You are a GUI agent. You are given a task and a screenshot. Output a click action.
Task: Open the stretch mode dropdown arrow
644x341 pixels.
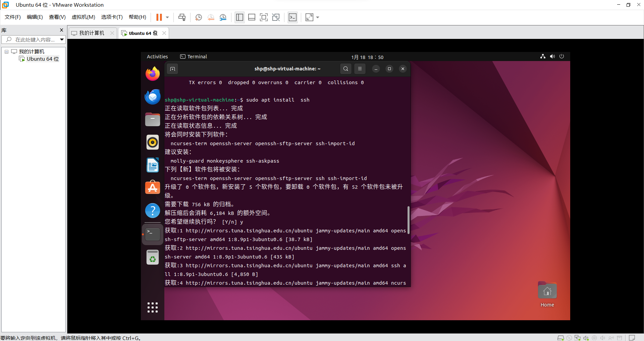click(318, 17)
